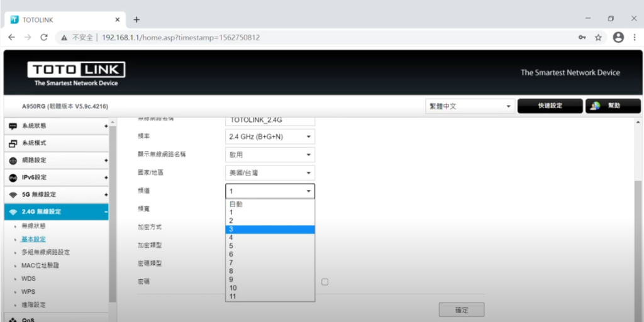The width and height of the screenshot is (644, 322).
Task: Reload the router page
Action: click(x=44, y=37)
